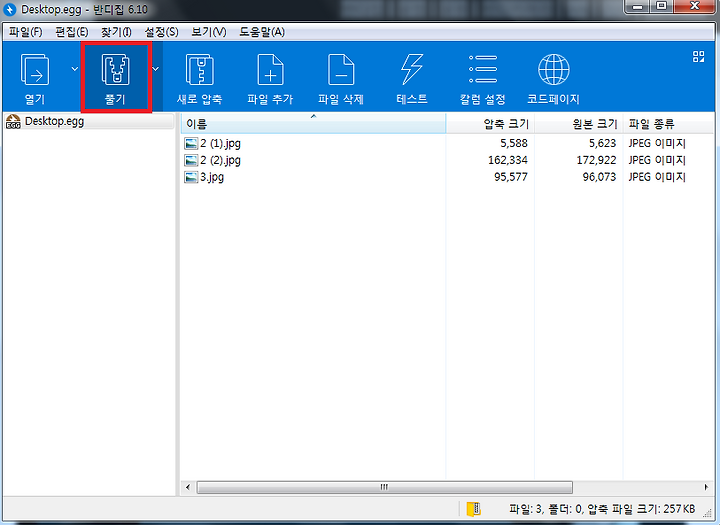Maximize the Bandizip window

661,7
